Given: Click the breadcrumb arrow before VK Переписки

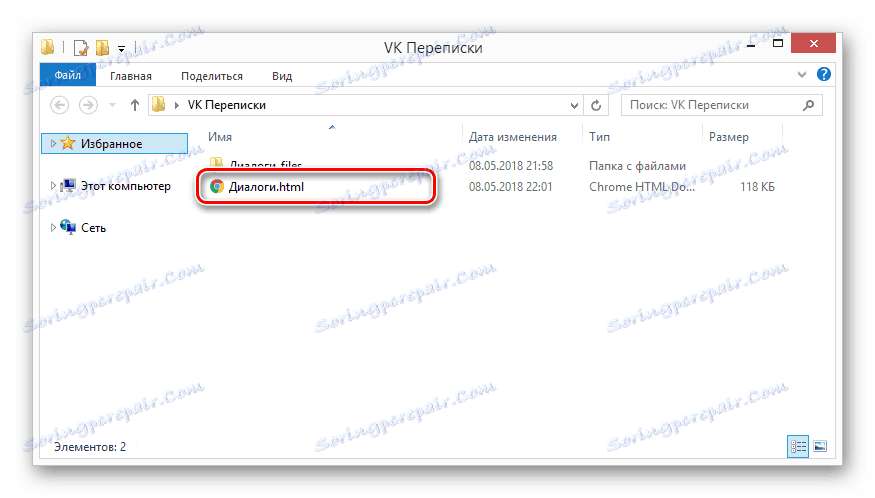Looking at the screenshot, I should coord(177,105).
